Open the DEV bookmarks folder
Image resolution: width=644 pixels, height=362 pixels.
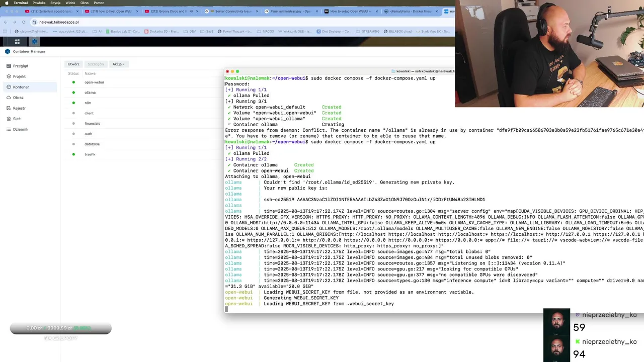click(190, 31)
